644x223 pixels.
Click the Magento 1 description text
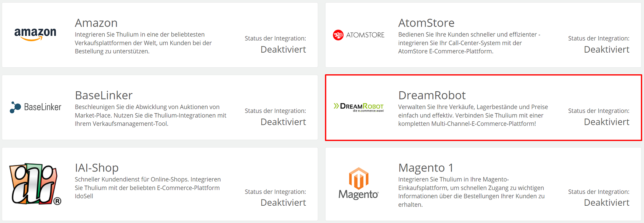(x=471, y=192)
